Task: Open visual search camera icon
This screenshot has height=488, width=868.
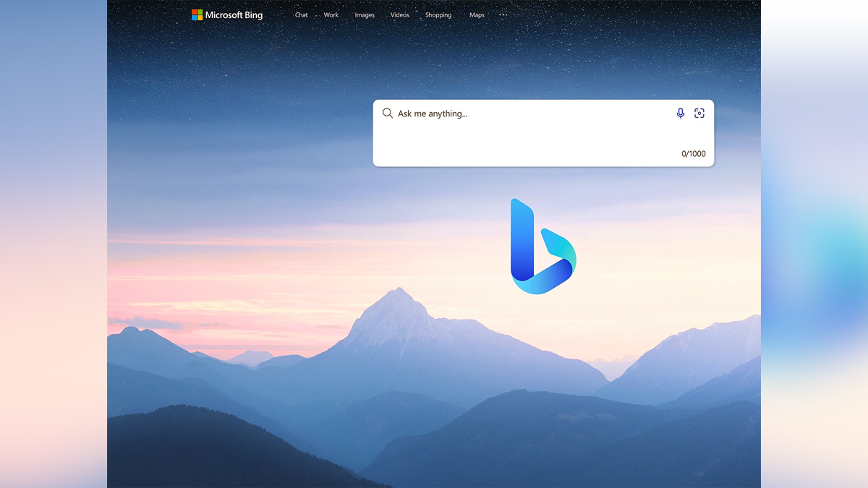Action: point(699,114)
